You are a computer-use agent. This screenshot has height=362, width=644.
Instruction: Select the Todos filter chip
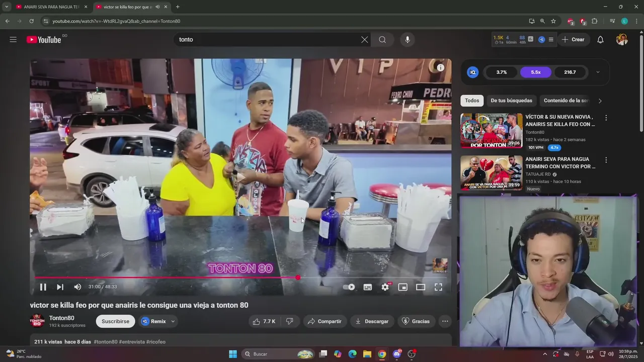point(472,101)
